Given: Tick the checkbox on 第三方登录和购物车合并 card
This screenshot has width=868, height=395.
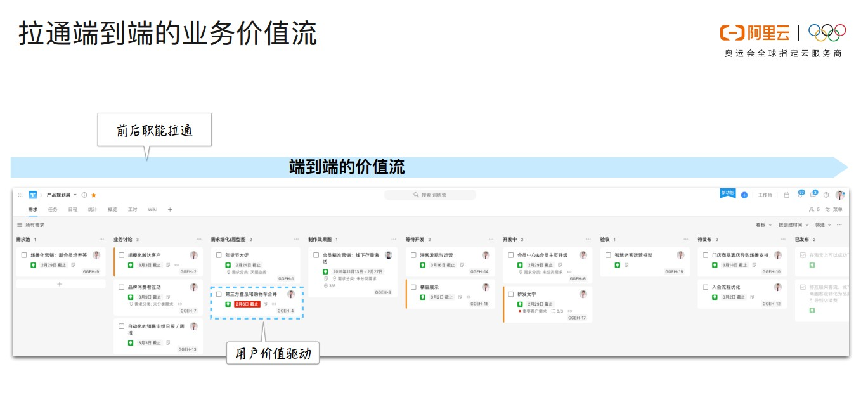Looking at the screenshot, I should pyautogui.click(x=217, y=294).
